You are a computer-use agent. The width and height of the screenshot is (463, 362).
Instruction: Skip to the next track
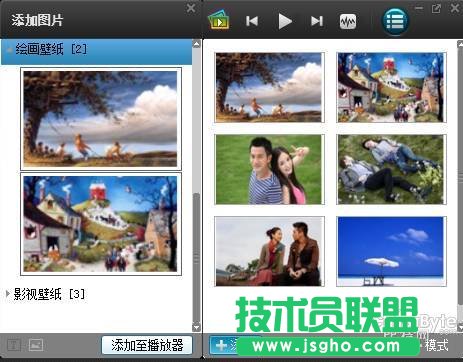coord(317,21)
